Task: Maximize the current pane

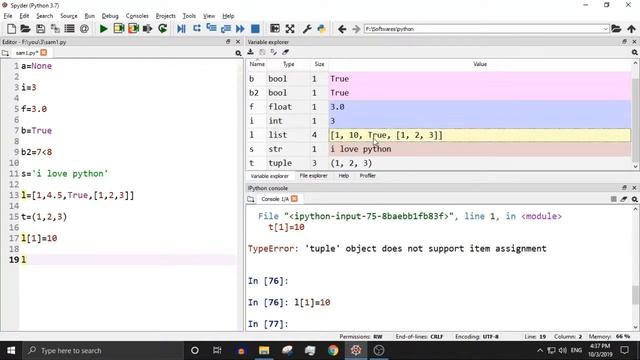Action: [275, 29]
